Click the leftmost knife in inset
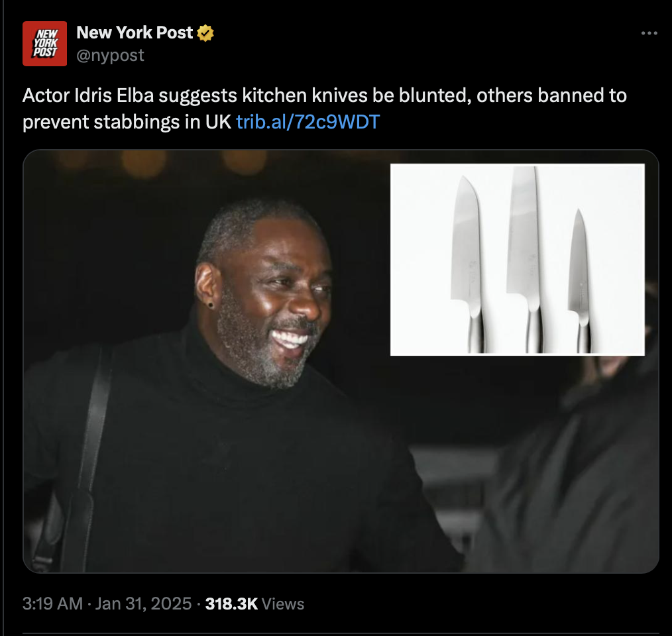Screen dimensions: 672x636 (x=467, y=264)
